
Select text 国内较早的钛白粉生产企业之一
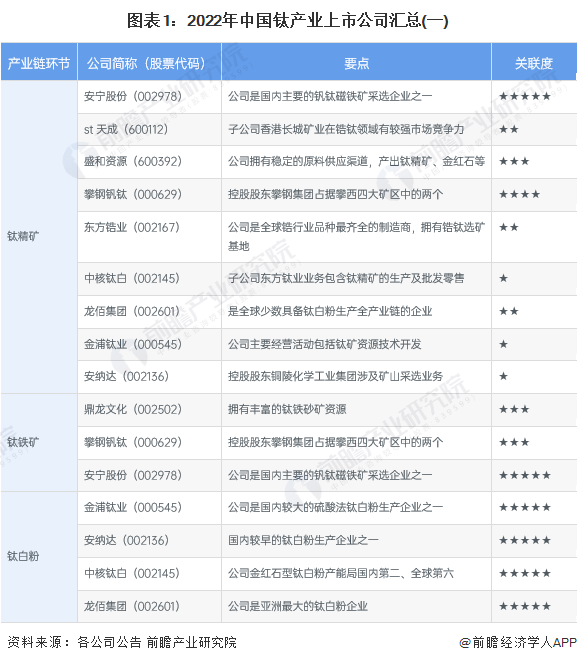(x=303, y=540)
